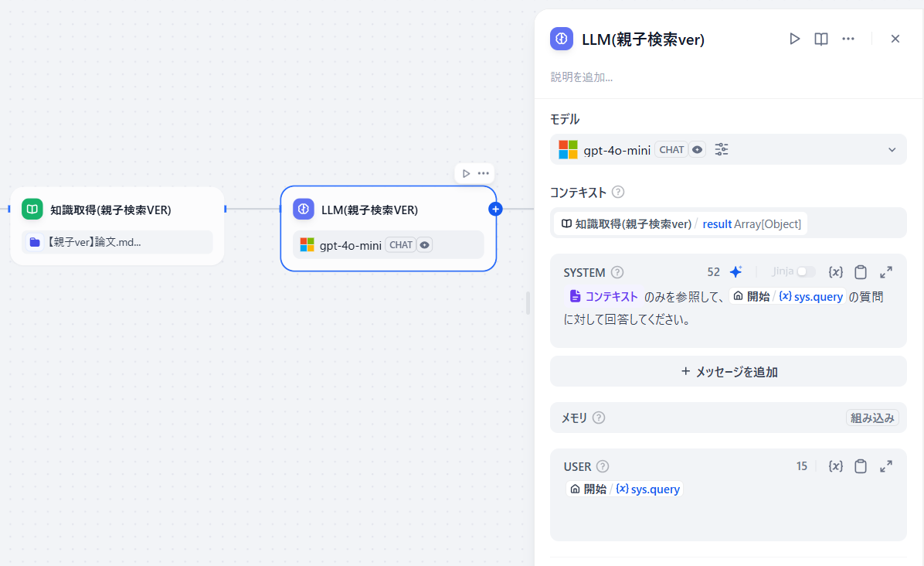Click the CHAT badge in canvas LLM node
The height and width of the screenshot is (566, 924).
click(401, 244)
